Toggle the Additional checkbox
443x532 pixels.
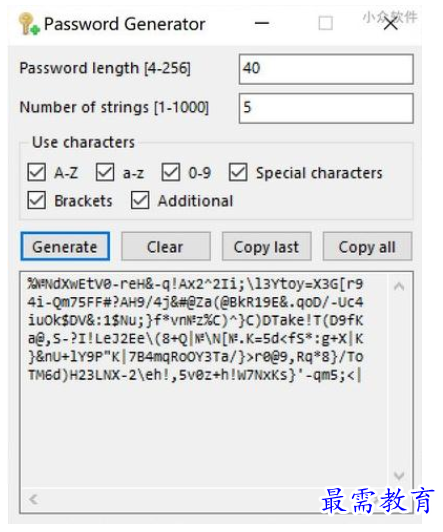140,200
